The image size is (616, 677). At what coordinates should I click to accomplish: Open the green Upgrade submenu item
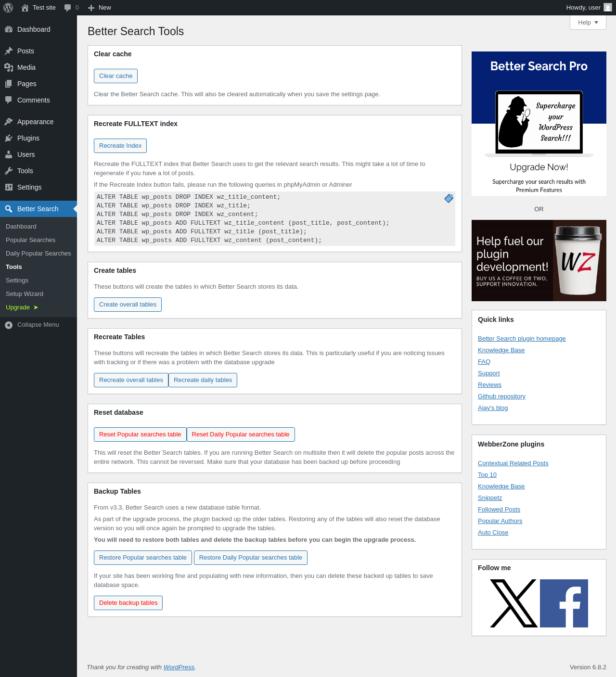(x=22, y=307)
